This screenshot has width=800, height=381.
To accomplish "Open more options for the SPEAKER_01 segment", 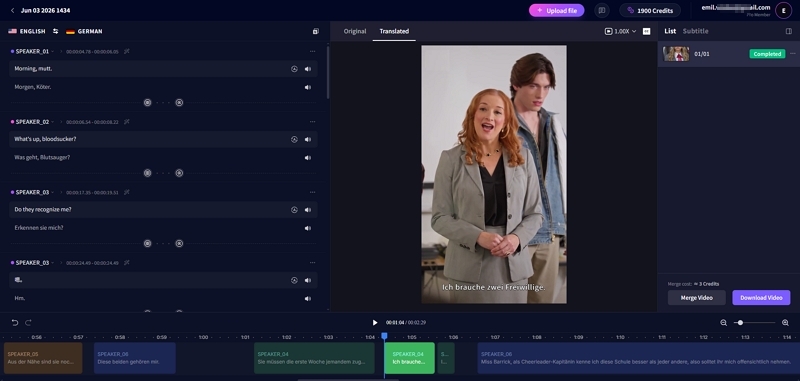I will click(312, 51).
